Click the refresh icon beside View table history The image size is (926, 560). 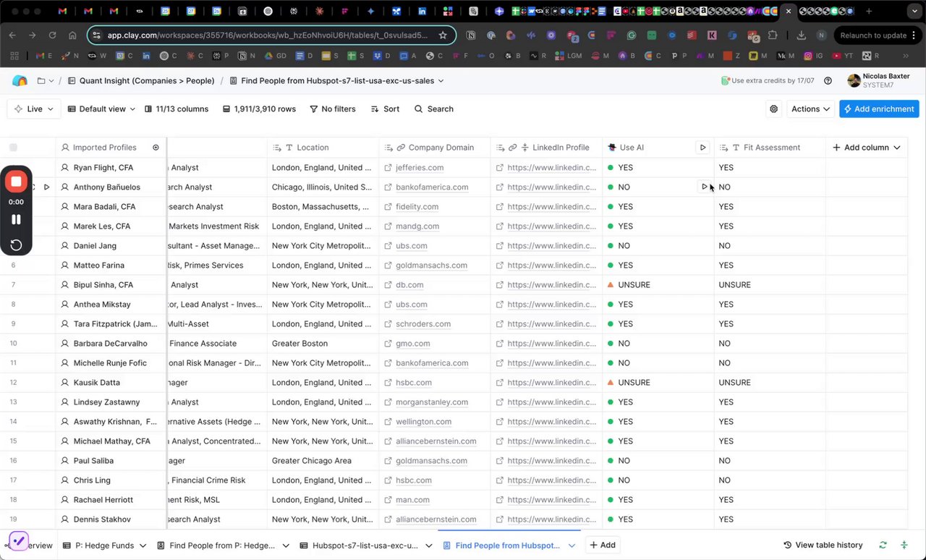click(x=883, y=546)
